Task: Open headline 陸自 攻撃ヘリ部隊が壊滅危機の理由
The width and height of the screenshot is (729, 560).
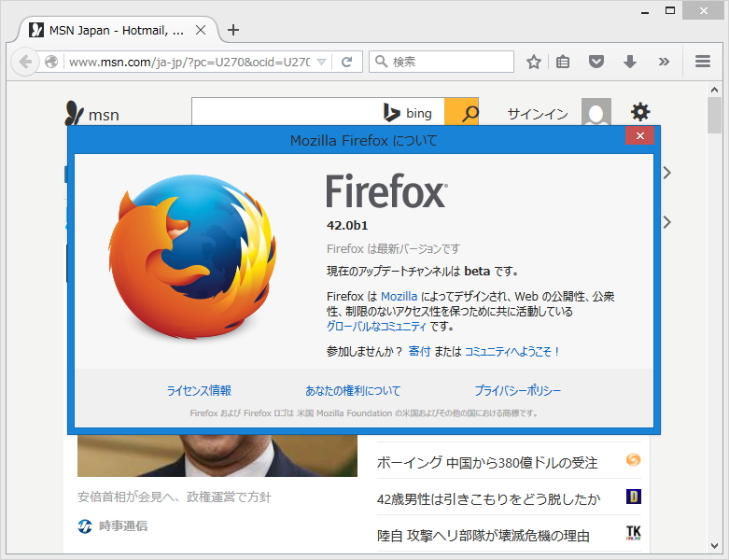Action: click(x=484, y=536)
